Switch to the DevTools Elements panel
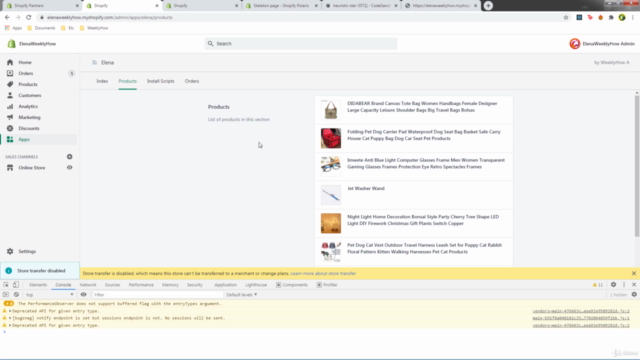Screen dimensions: 640x360 point(38,285)
